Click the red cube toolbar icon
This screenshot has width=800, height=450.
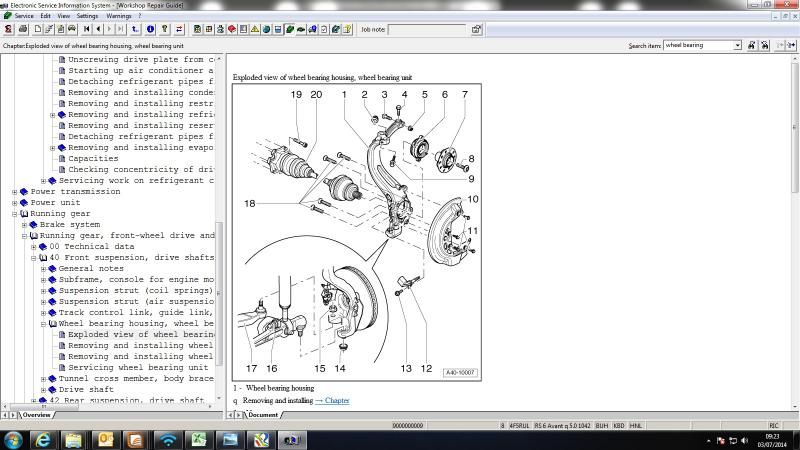pos(232,29)
